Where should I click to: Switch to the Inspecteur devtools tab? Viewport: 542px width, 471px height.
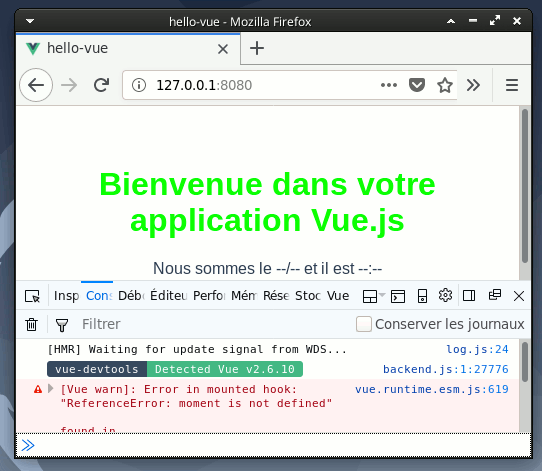(66, 296)
